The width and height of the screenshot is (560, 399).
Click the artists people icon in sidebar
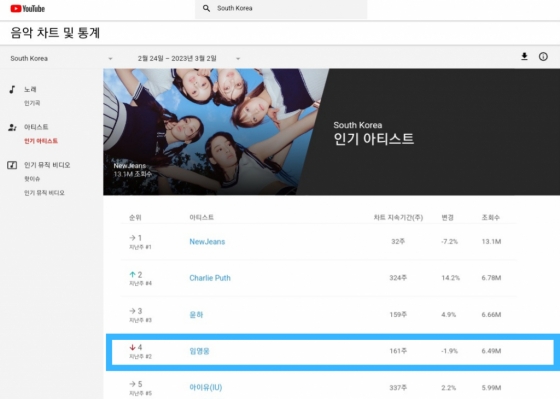click(x=12, y=127)
